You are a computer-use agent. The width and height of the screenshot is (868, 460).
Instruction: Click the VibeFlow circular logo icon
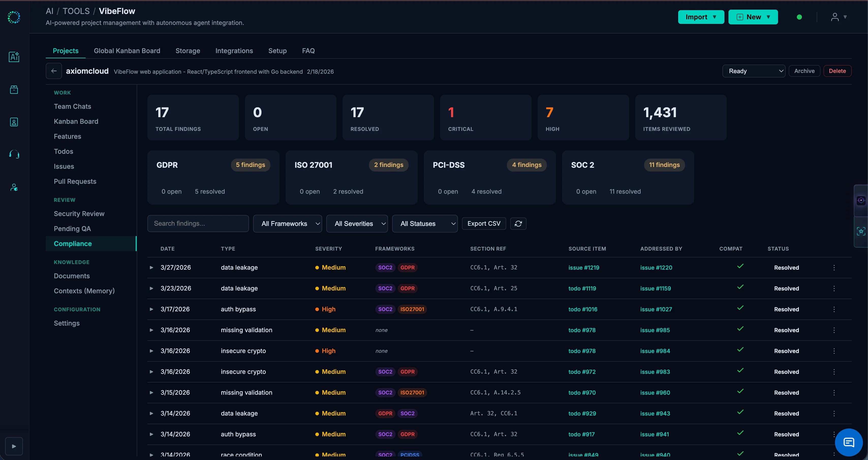14,17
